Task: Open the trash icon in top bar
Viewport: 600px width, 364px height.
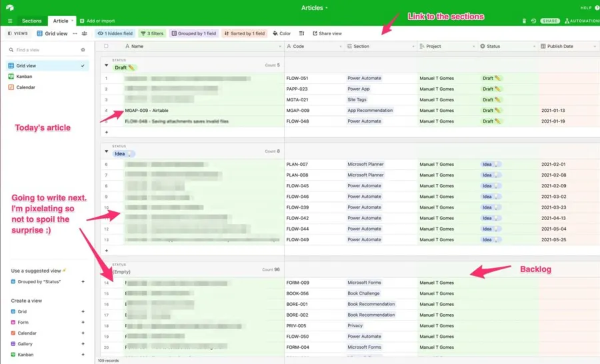Action: pos(524,21)
